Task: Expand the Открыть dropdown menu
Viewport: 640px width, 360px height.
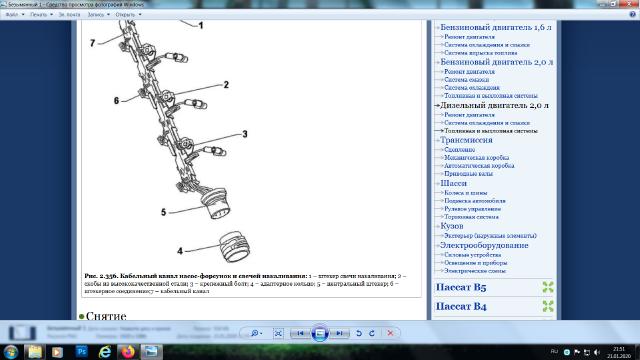Action: click(x=128, y=14)
